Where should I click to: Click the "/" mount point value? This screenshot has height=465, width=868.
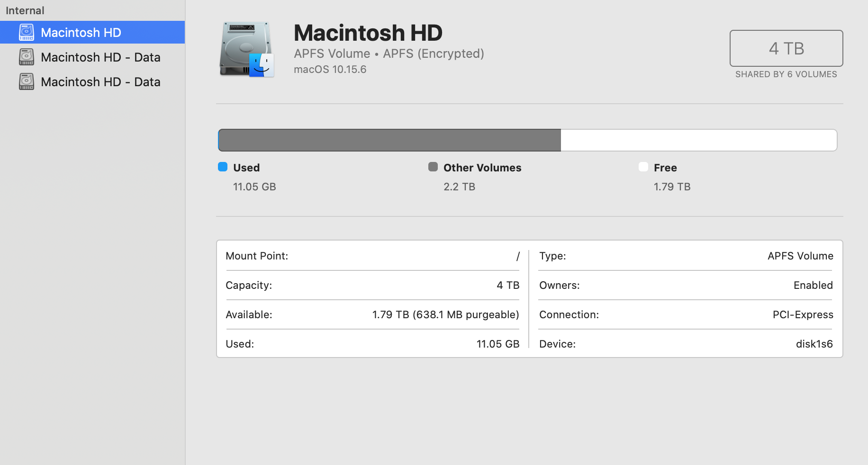[518, 256]
